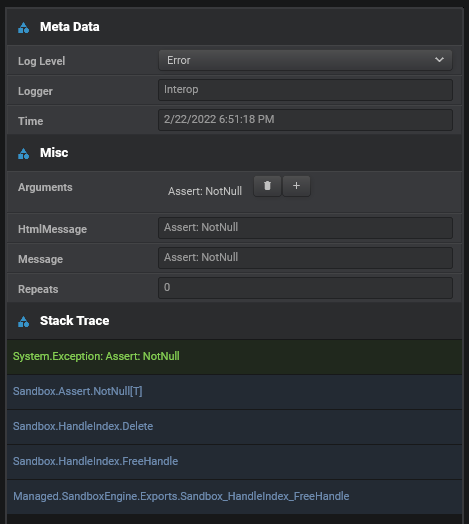Viewport: 469px width, 524px height.
Task: Open the Sandbox.HandleIndex.Delete stack frame
Action: coord(234,427)
